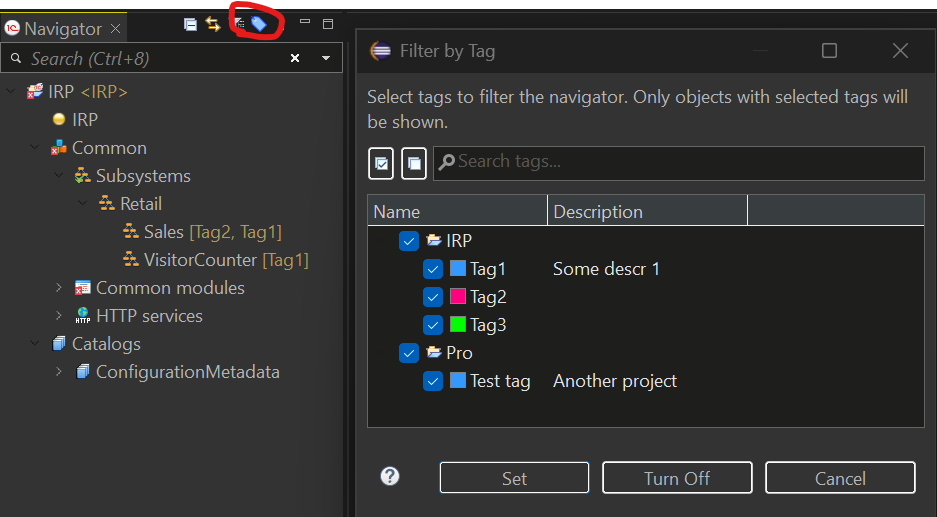937x517 pixels.
Task: Uncheck the Test tag checkbox
Action: (433, 381)
